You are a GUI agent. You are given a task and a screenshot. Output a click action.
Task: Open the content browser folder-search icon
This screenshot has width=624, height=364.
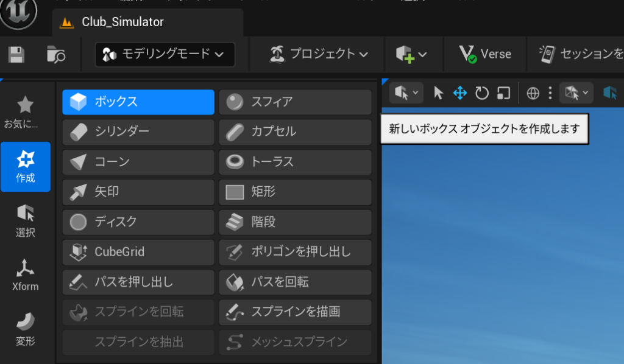[x=56, y=55]
